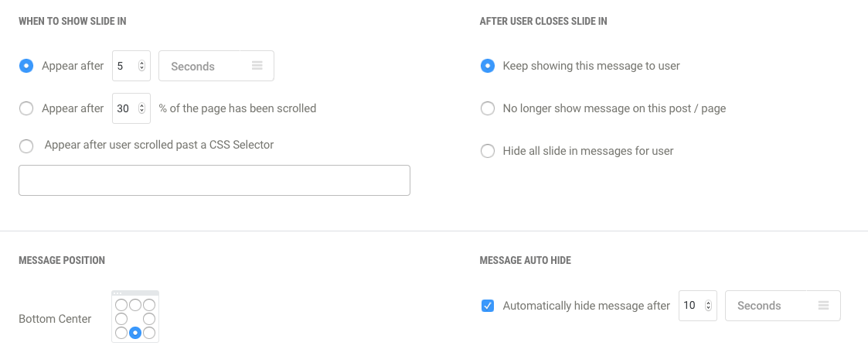Select the middle-left message position

tap(121, 319)
